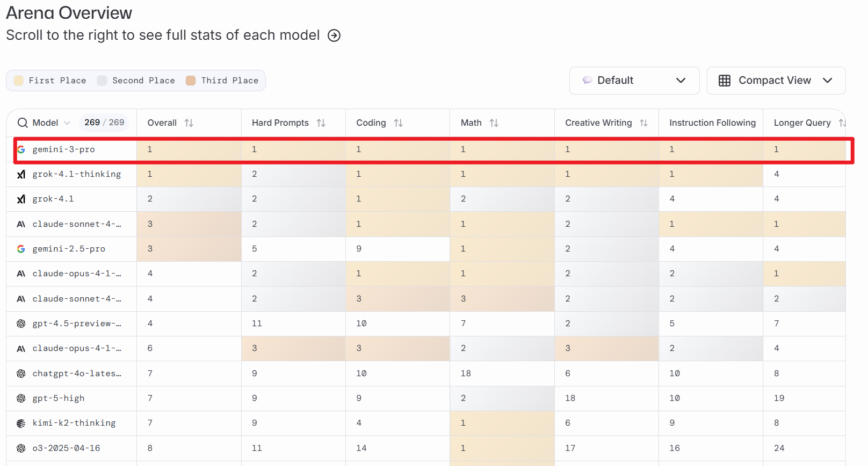Click the grid icon in Compact View

pyautogui.click(x=725, y=81)
